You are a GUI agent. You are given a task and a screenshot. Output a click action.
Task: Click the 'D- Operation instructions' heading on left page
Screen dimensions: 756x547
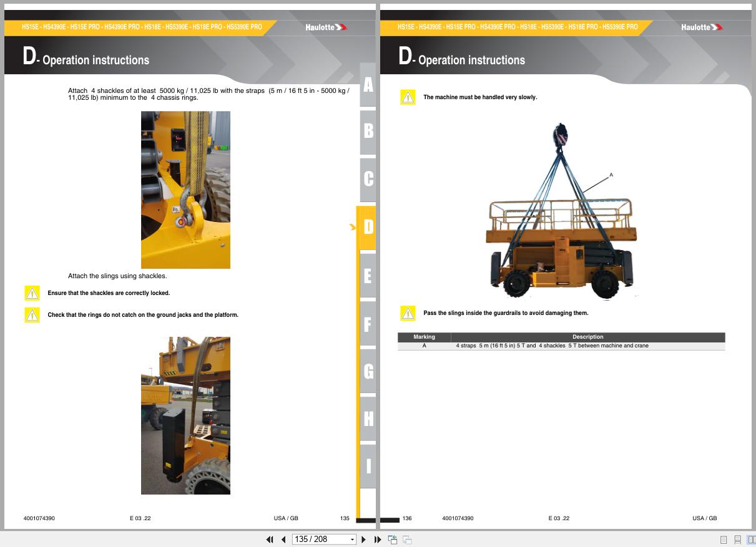pos(86,58)
